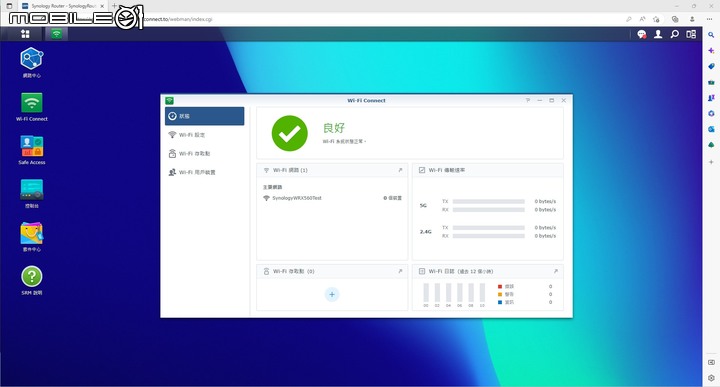The width and height of the screenshot is (720, 387).
Task: Open Edge sidebar Tools briefcase icon
Action: point(711,82)
